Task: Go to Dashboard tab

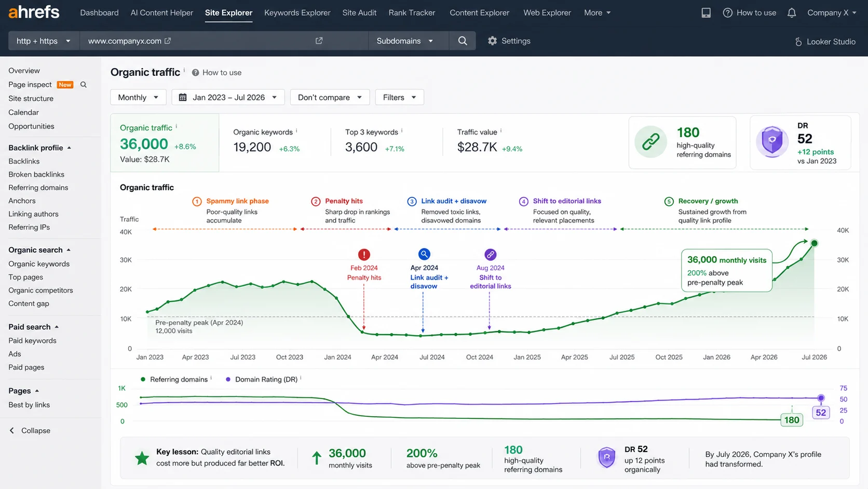Action: pos(99,12)
